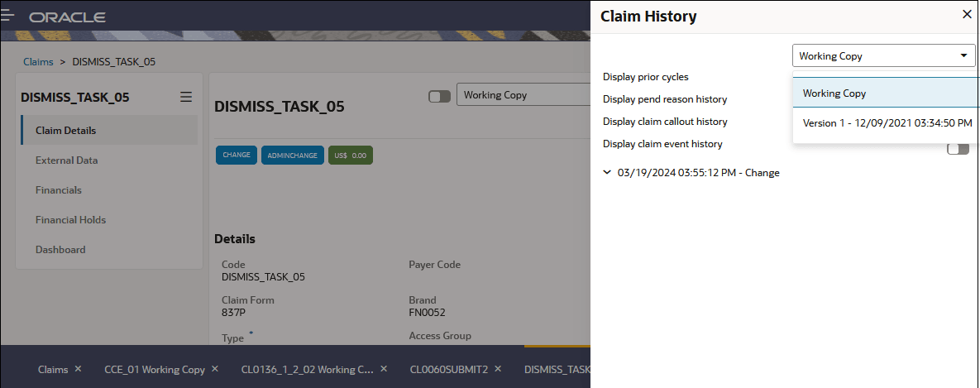Toggle the switch beside main Working Copy field
Screen dimensions: 980x388
click(x=439, y=96)
